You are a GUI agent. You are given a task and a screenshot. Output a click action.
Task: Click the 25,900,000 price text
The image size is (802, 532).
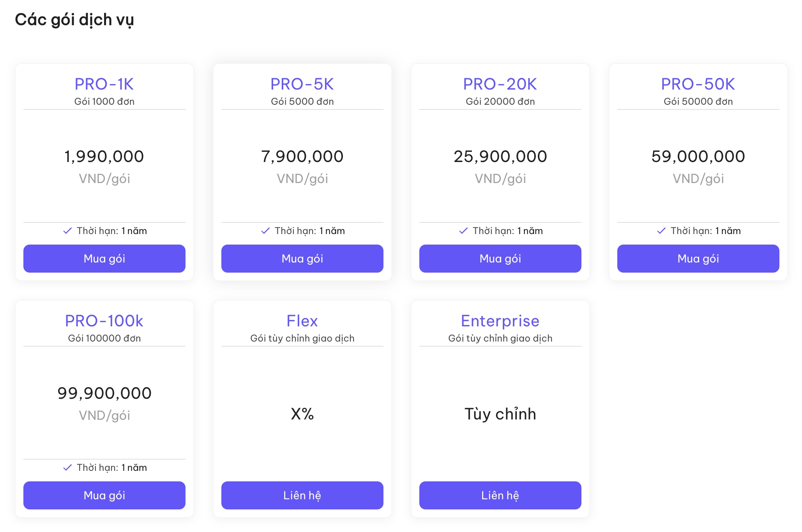(x=500, y=157)
